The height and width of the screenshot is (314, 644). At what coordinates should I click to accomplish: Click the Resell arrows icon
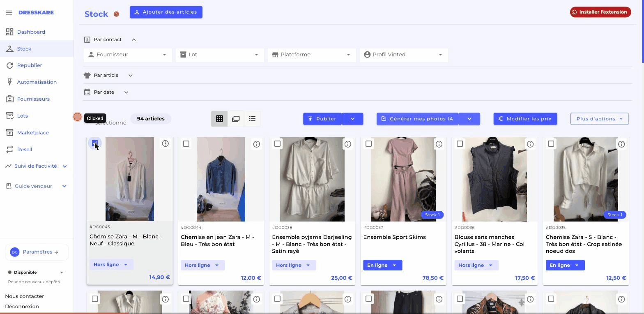point(9,149)
